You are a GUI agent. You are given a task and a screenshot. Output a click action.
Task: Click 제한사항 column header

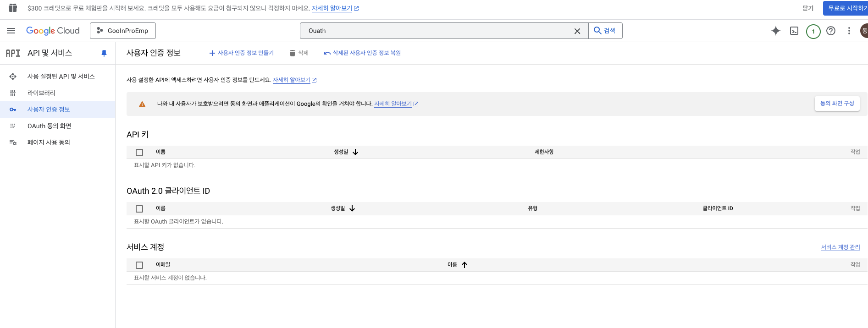tap(544, 152)
